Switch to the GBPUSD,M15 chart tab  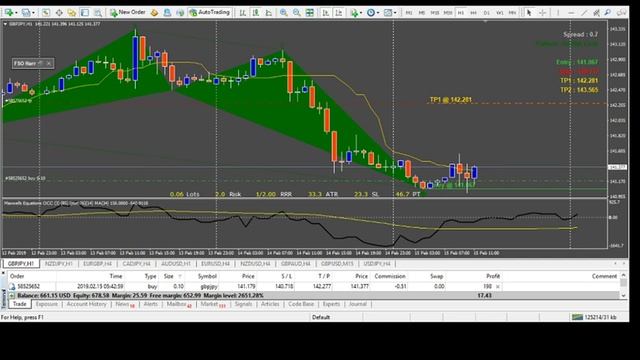coord(337,264)
